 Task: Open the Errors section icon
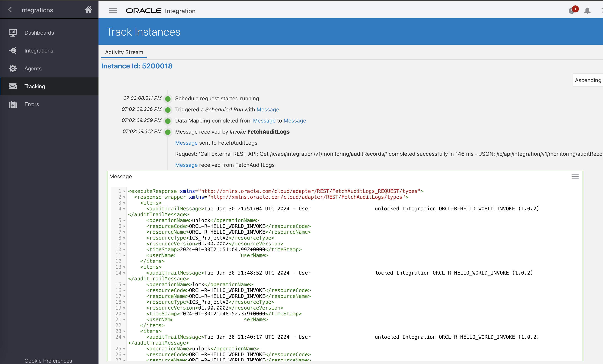click(x=13, y=104)
